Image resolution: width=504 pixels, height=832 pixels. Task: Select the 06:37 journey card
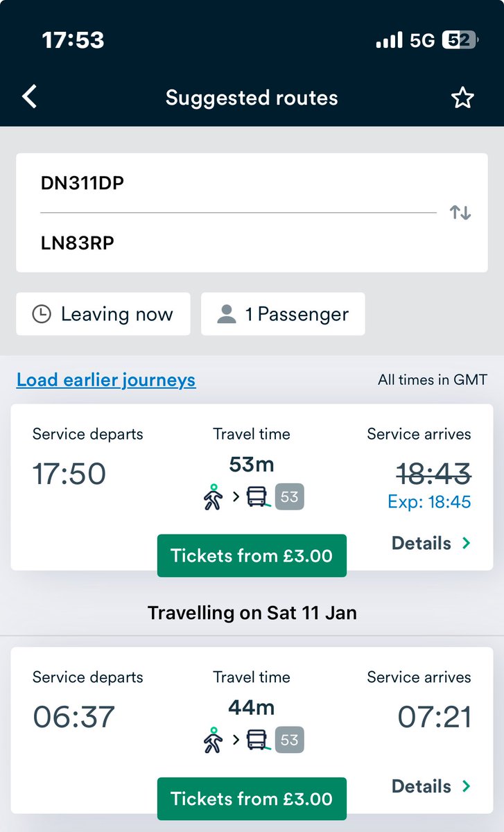coord(252,731)
